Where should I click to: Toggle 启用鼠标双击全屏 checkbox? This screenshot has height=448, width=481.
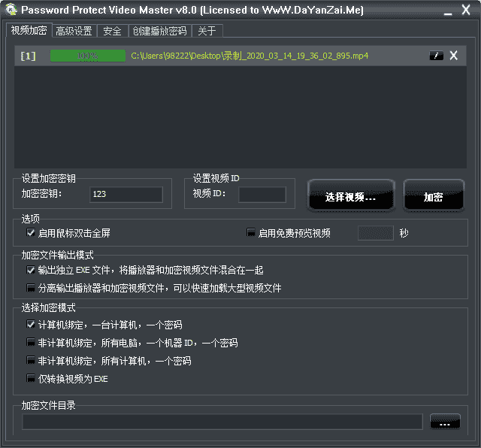(x=31, y=232)
